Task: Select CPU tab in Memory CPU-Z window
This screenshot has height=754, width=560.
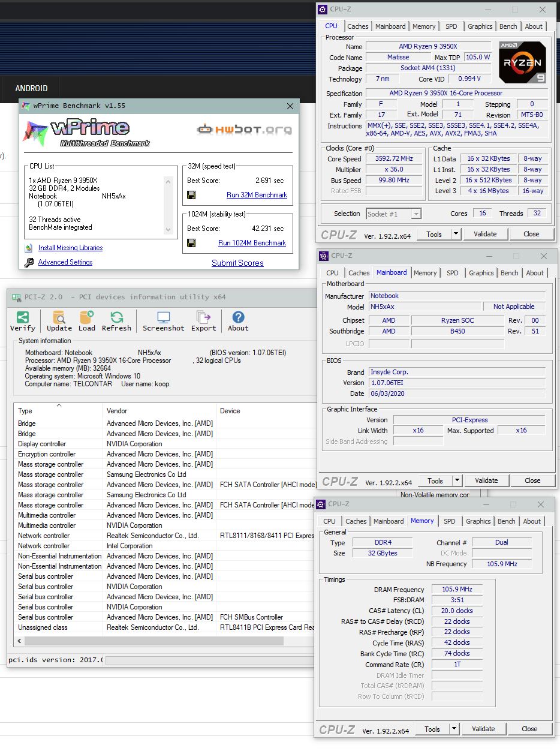Action: click(330, 521)
